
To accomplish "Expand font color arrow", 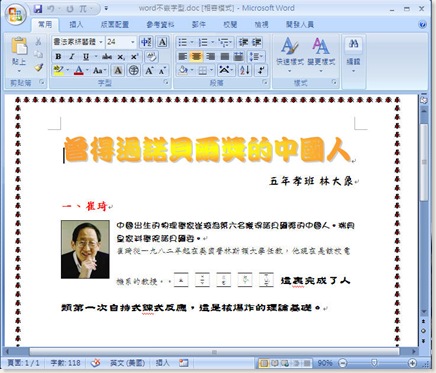I will (x=87, y=70).
